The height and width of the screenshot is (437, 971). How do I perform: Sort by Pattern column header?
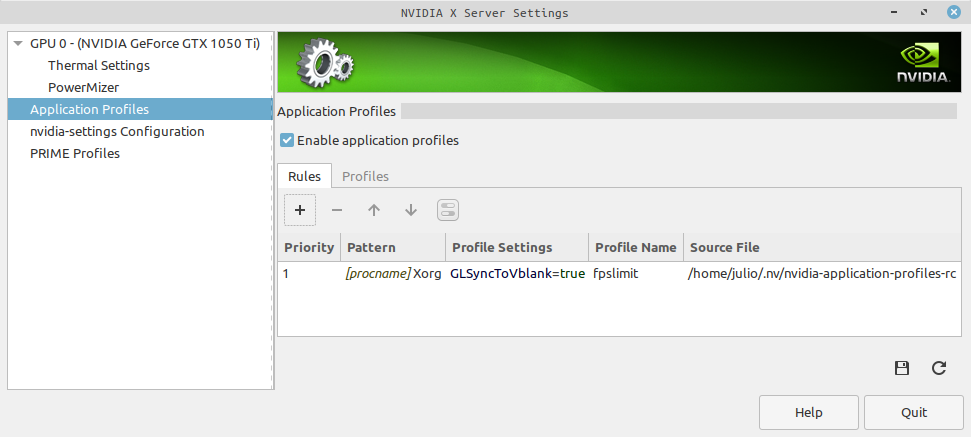393,248
